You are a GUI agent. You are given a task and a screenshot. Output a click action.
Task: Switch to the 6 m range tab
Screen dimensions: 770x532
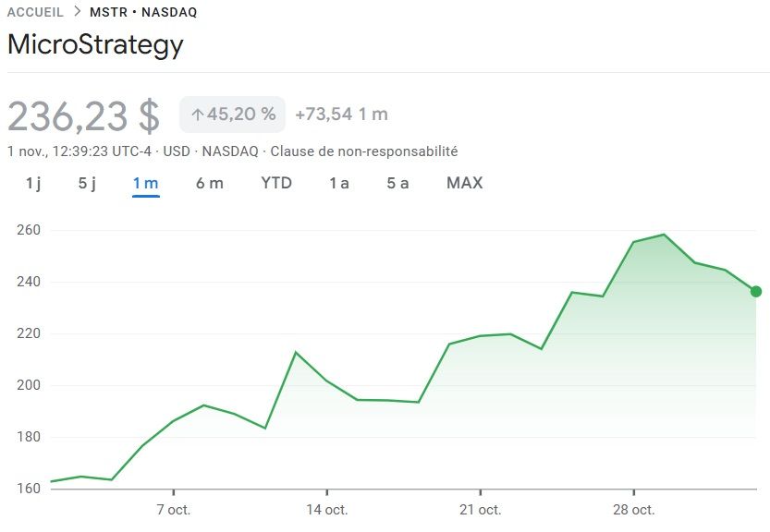209,183
